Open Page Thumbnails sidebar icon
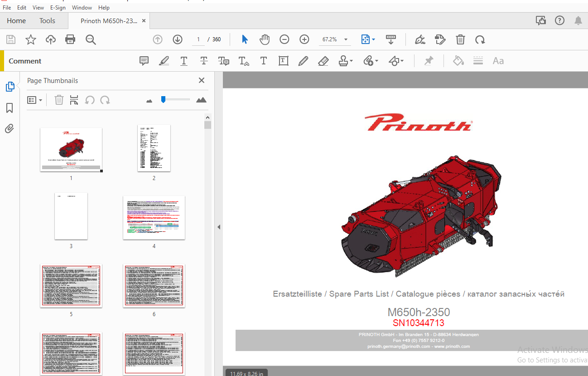Viewport: 588px width, 376px height. 10,87
